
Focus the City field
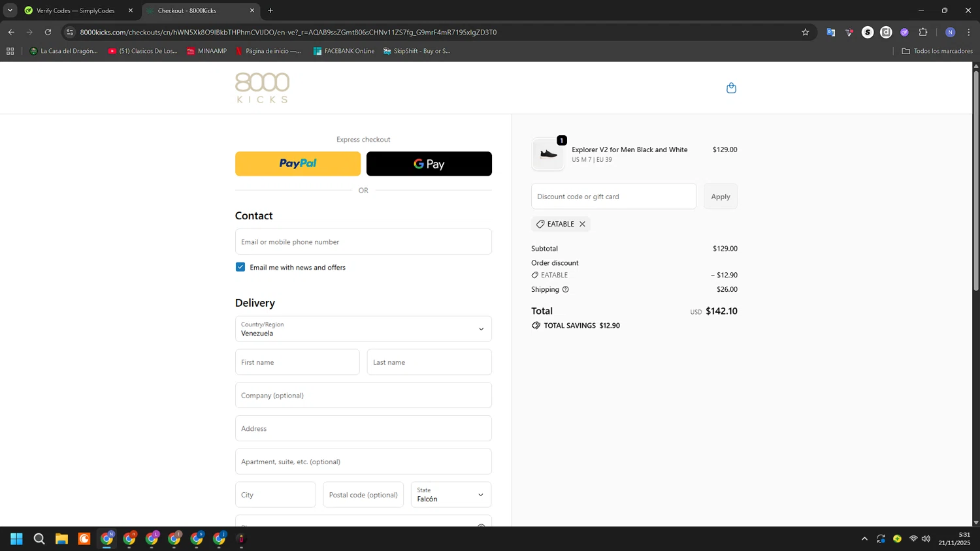pos(276,495)
